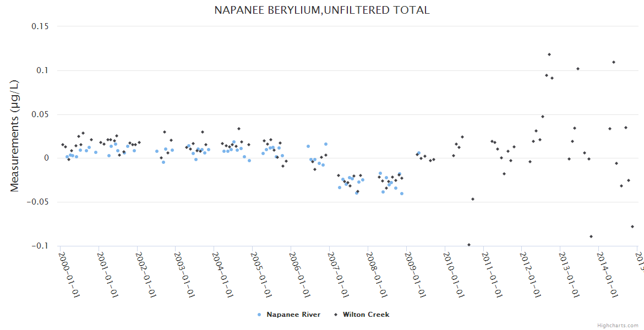
Task: Click the Wilton Creek point near 0.1 in 2013
Action: [578, 69]
